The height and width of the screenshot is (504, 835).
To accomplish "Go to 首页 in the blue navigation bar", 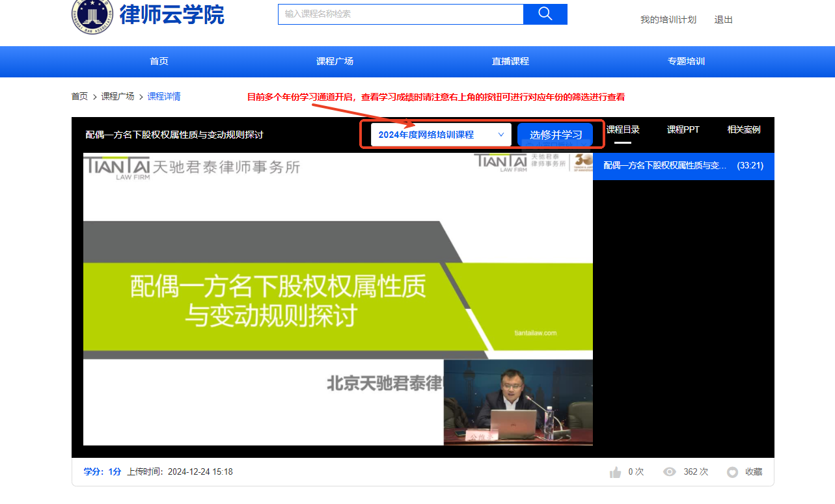I will 159,61.
